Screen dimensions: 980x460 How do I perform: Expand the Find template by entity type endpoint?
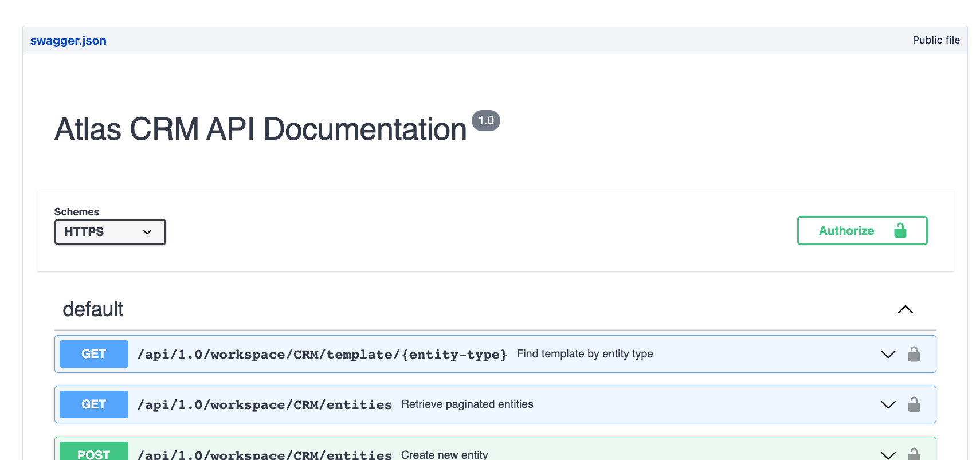click(888, 355)
